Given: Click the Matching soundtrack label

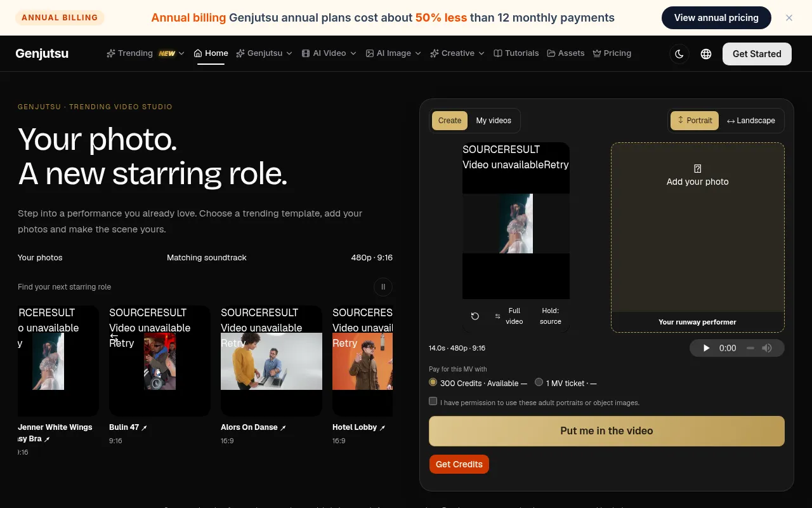Looking at the screenshot, I should [x=207, y=258].
